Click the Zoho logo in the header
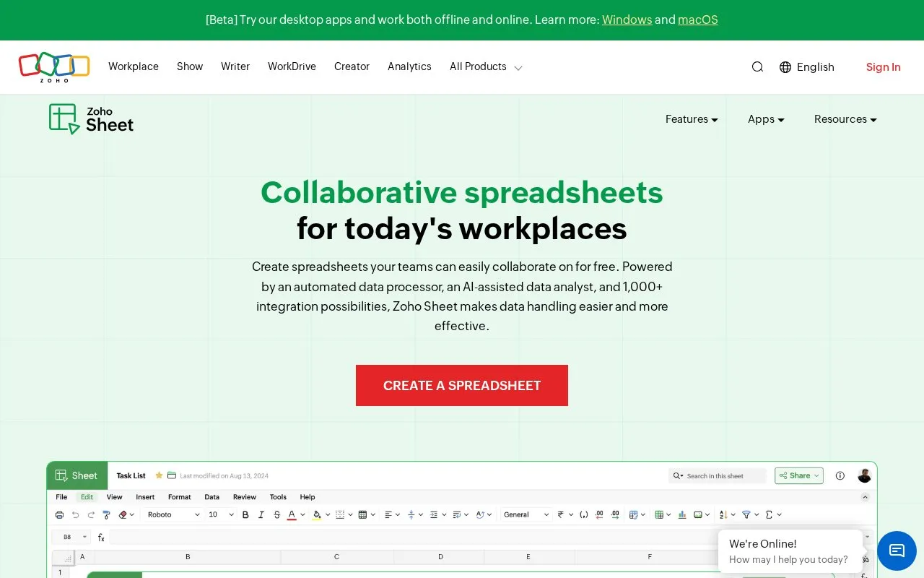 click(x=54, y=67)
